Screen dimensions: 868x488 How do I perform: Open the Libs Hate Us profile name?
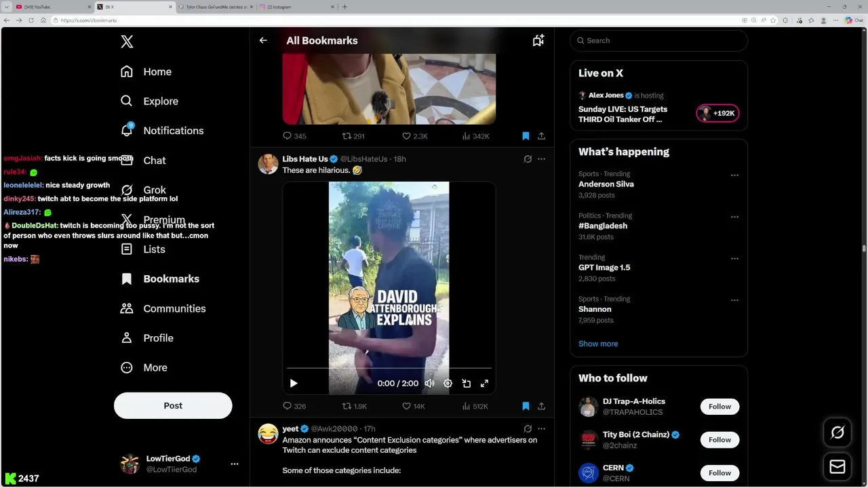tap(305, 159)
